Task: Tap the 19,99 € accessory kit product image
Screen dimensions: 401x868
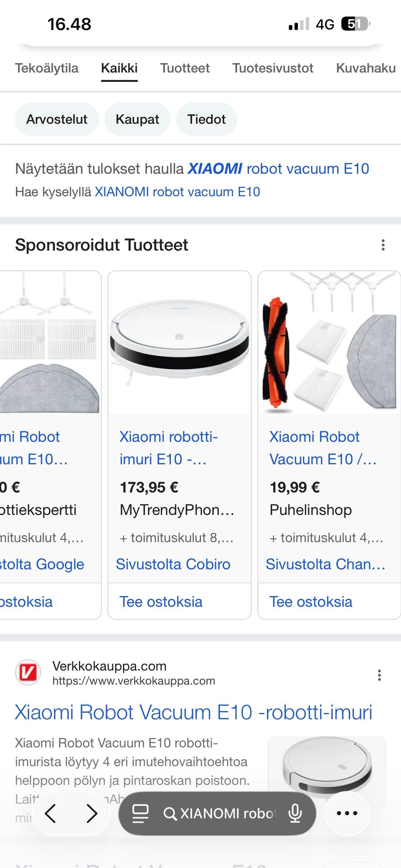Action: pos(329,342)
